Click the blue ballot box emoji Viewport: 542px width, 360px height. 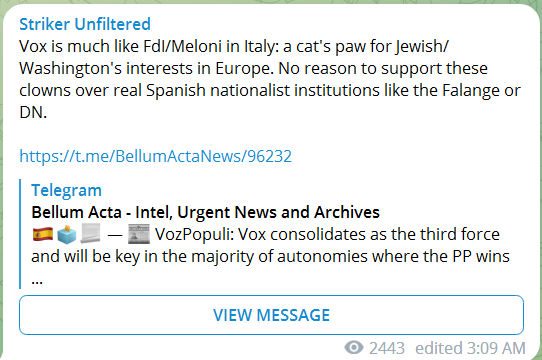pyautogui.click(x=66, y=234)
